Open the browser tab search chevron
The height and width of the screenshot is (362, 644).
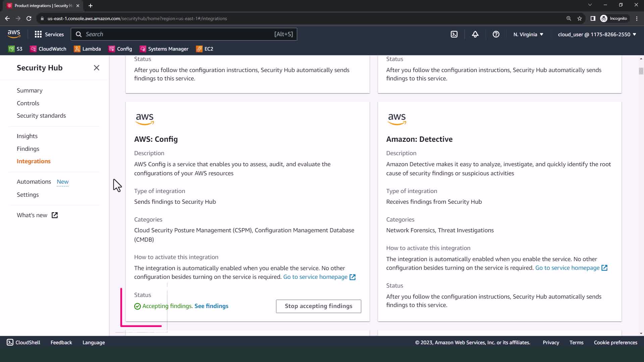[x=590, y=5]
